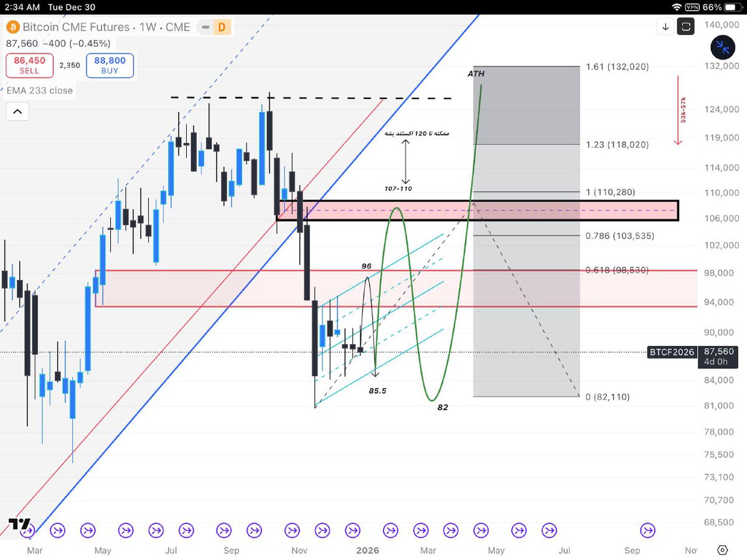Tap the '-400 (-0.45%)' price change text
Screen dimensions: 747x560
pyautogui.click(x=76, y=44)
